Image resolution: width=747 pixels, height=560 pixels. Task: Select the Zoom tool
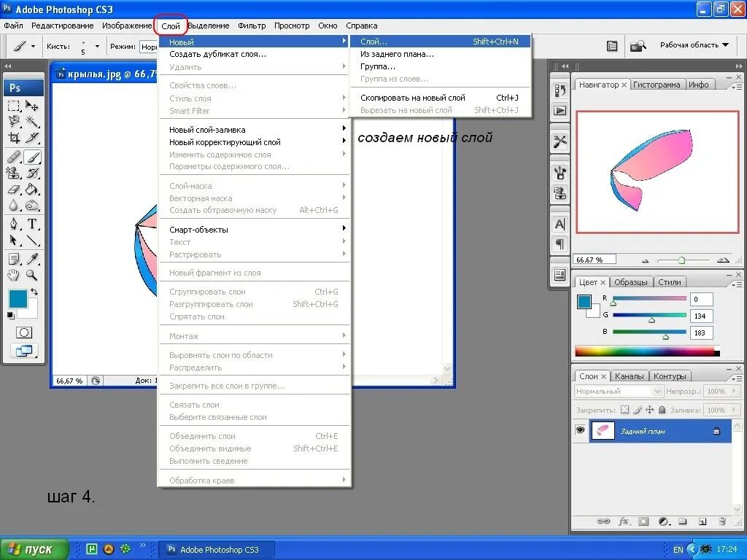coord(32,275)
